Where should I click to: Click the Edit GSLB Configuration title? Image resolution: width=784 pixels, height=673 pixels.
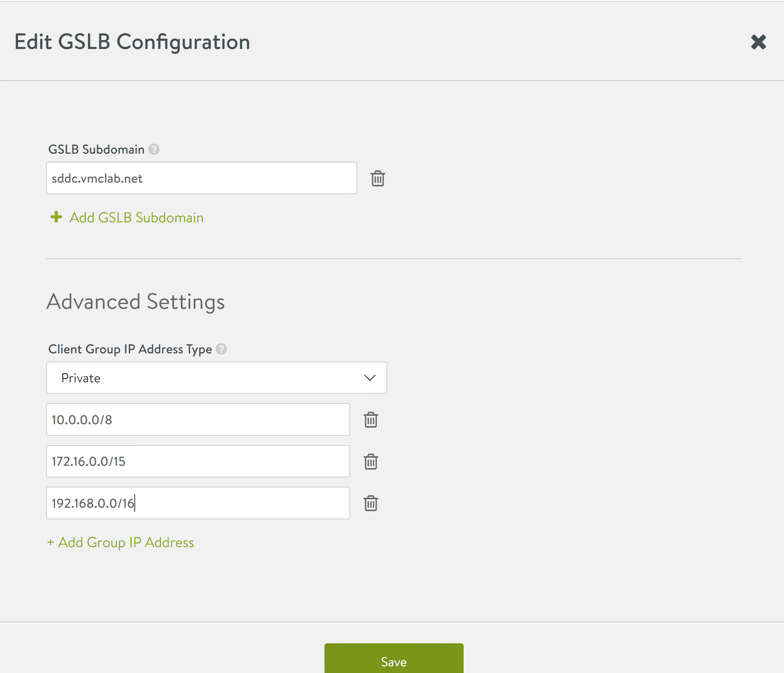pyautogui.click(x=132, y=42)
